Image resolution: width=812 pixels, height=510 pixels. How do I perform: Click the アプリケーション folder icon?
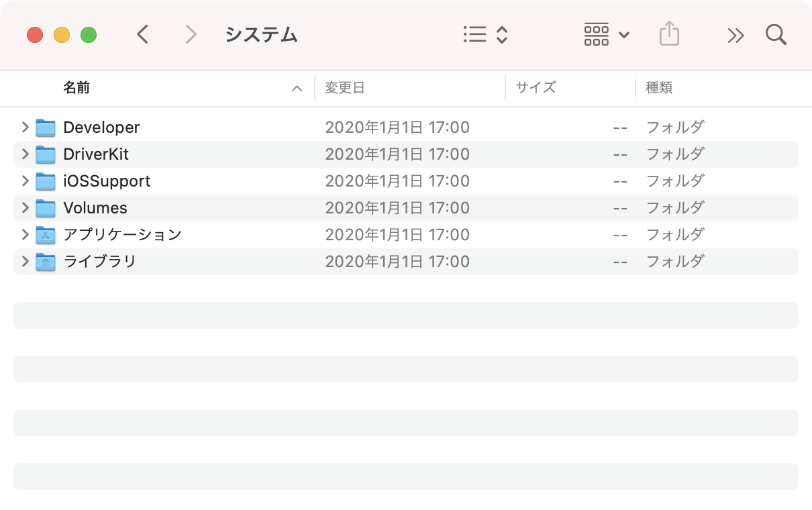point(45,234)
